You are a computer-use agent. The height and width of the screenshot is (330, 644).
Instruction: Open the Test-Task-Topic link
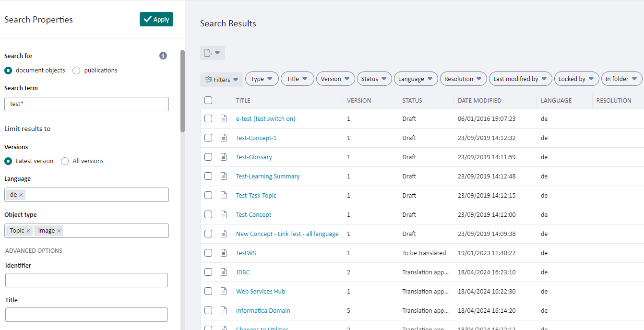pos(256,195)
